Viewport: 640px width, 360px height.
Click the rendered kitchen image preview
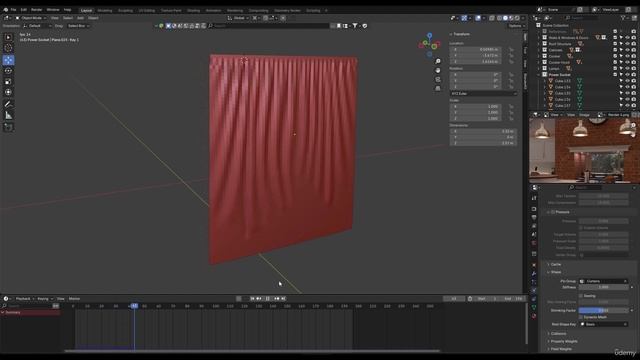tap(584, 151)
